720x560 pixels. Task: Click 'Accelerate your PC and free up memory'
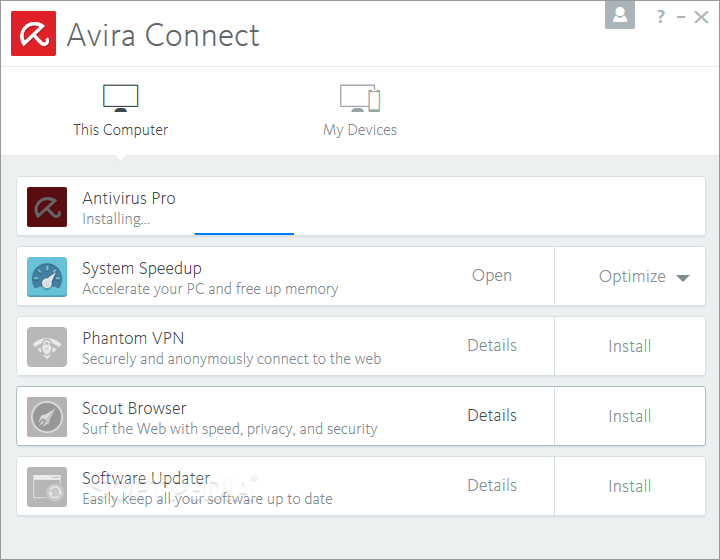[210, 289]
